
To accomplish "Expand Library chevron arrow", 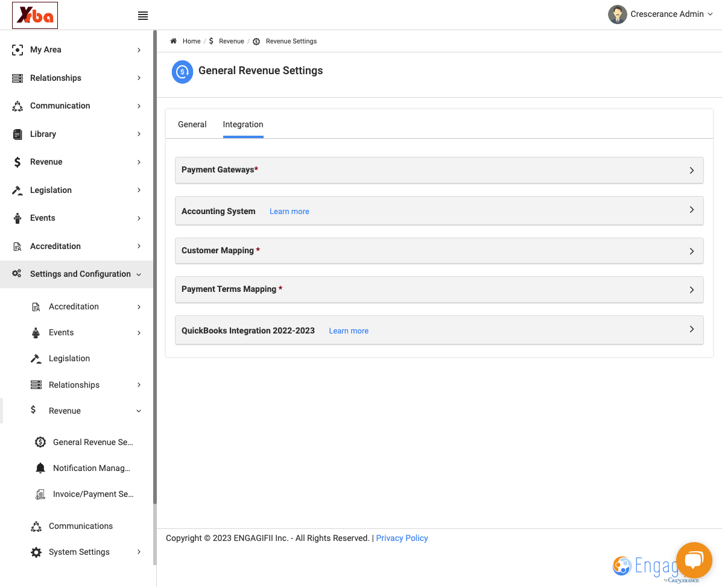I will coord(139,134).
